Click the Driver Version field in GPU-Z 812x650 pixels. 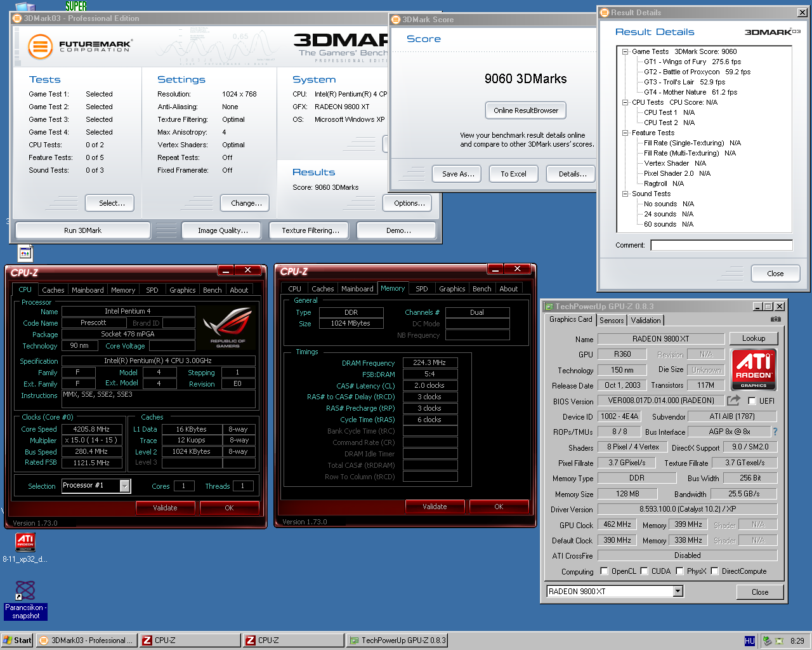688,509
